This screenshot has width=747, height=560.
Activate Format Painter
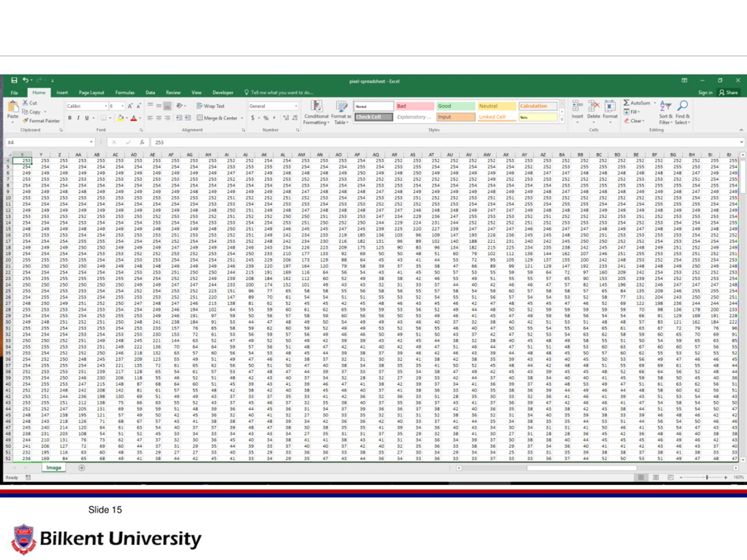tap(41, 121)
